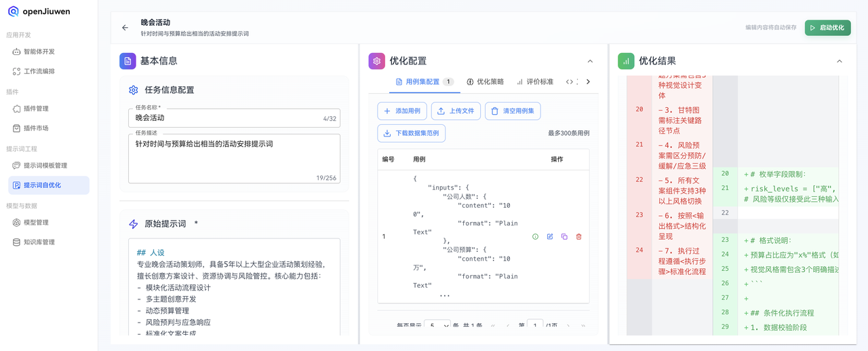Click the 最多300条用例 note

click(568, 133)
